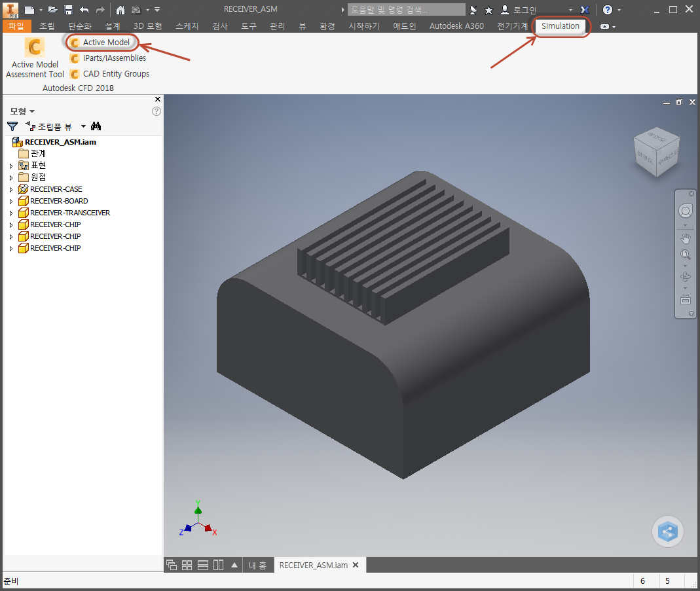This screenshot has width=700, height=591.
Task: Click the blue share hexagon button
Action: 668,531
